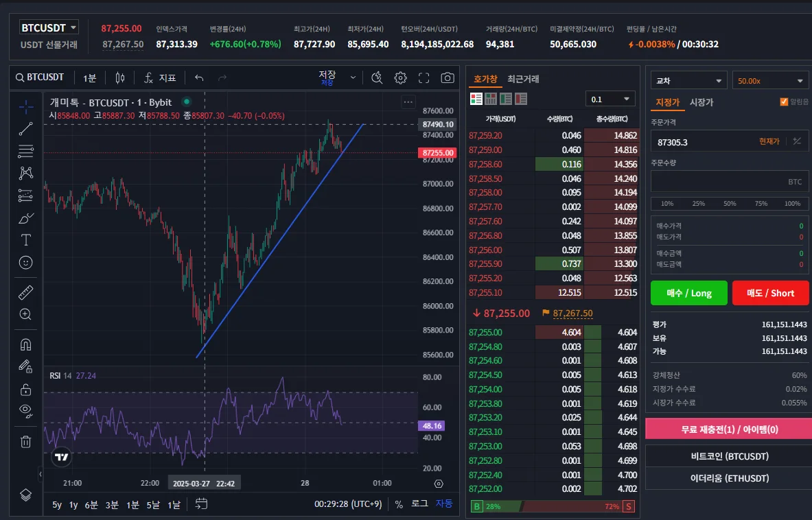
Task: Select the second order book layout icon
Action: coord(491,99)
